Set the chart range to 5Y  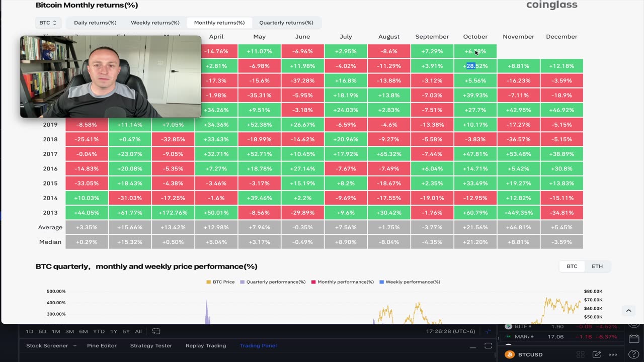[126, 331]
